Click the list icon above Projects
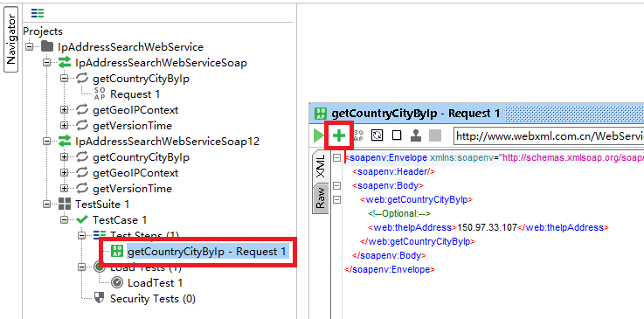 pos(38,13)
